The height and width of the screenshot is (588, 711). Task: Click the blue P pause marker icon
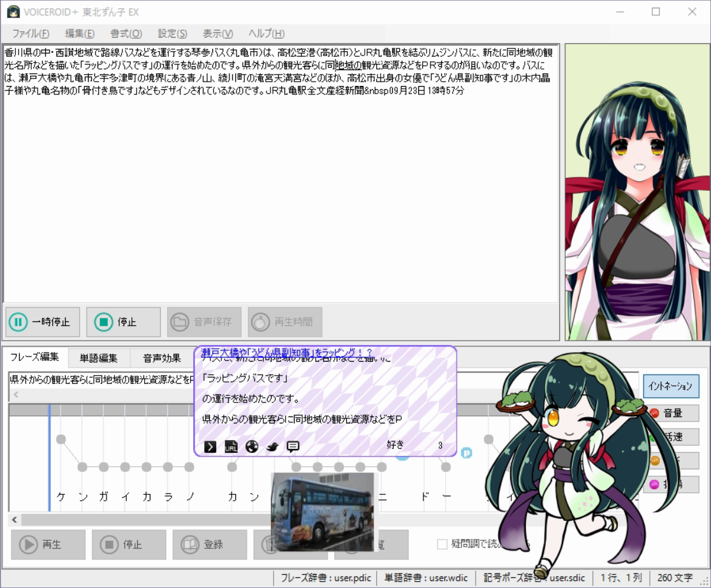(466, 452)
